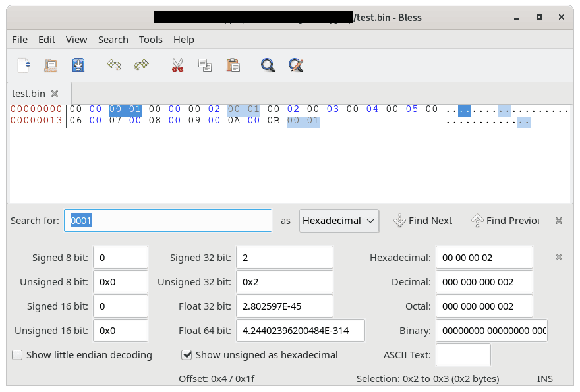580x392 pixels.
Task: Paste from clipboard using the toolbar icon
Action: tap(233, 65)
